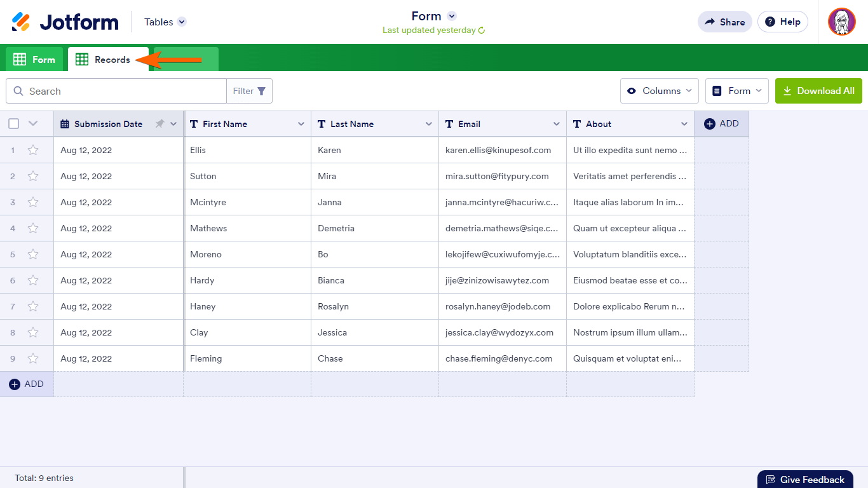Click the First Name cell 'Moreno'
Screen dimensions: 868x488
coord(248,254)
